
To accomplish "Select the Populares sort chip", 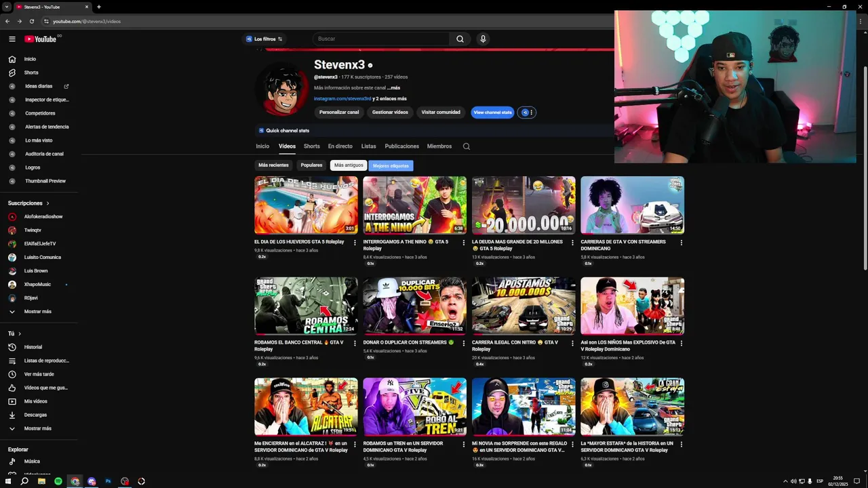I will tap(311, 165).
